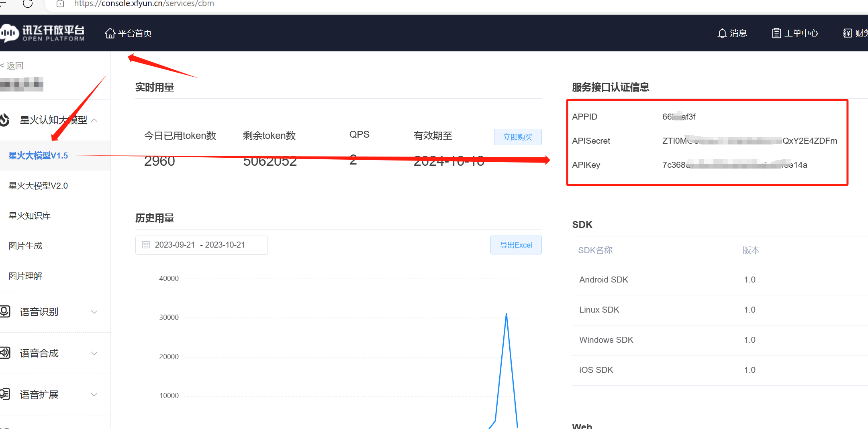Click the Android SDK row name
This screenshot has width=868, height=429.
[x=604, y=280]
